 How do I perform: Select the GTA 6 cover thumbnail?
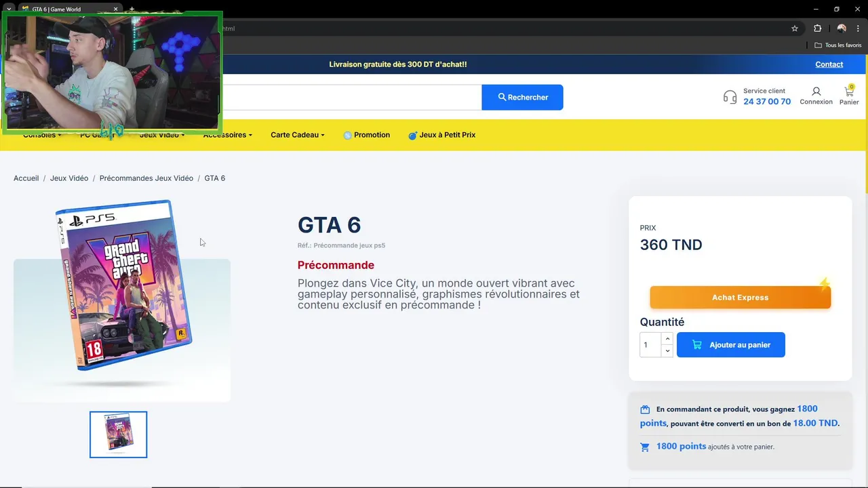tap(118, 434)
